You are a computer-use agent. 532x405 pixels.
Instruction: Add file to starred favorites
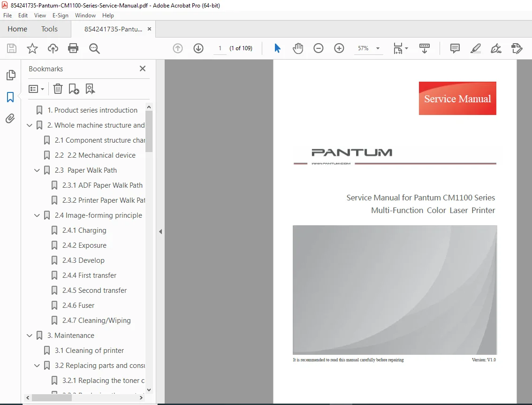pos(32,48)
